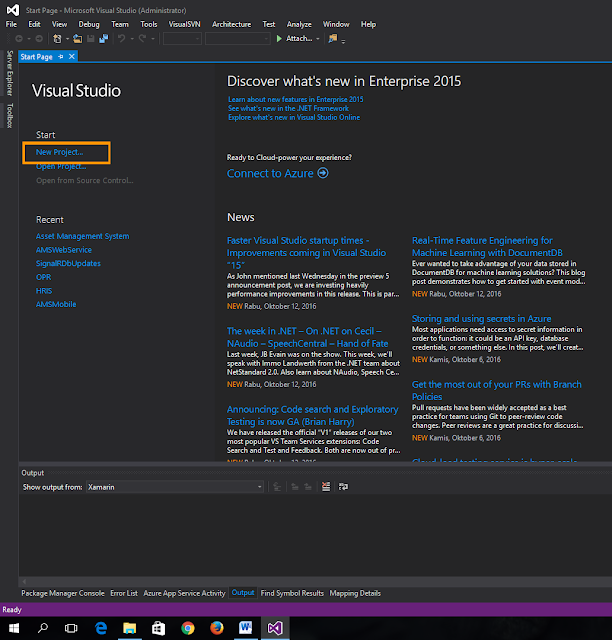Click the Find in Files toolbar icon

point(333,38)
